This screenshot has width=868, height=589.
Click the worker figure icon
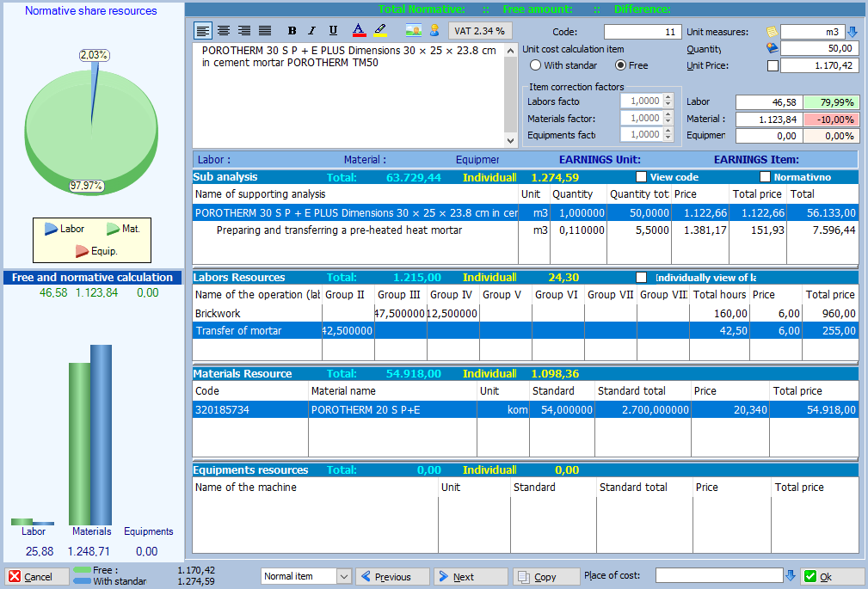coord(434,30)
